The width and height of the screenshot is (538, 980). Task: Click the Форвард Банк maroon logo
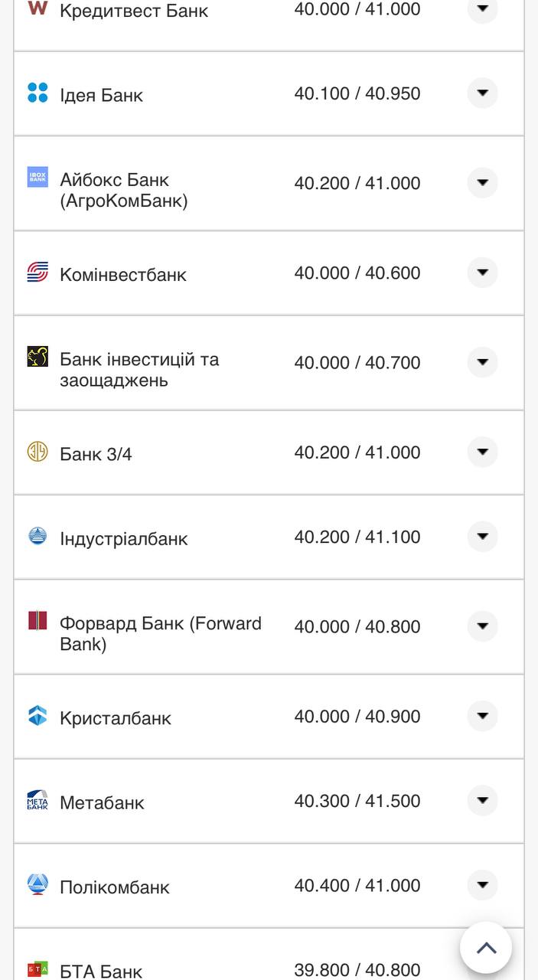37,620
